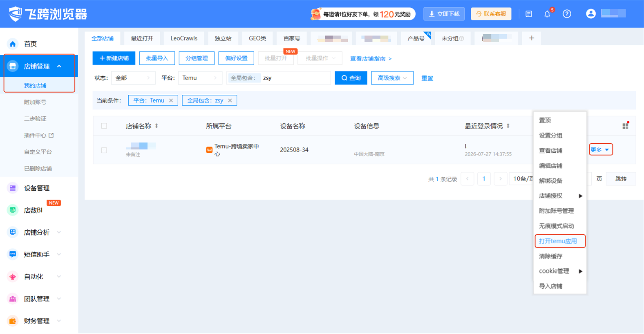Switch to the 最近打开 tab
644x334 pixels.
pyautogui.click(x=142, y=38)
